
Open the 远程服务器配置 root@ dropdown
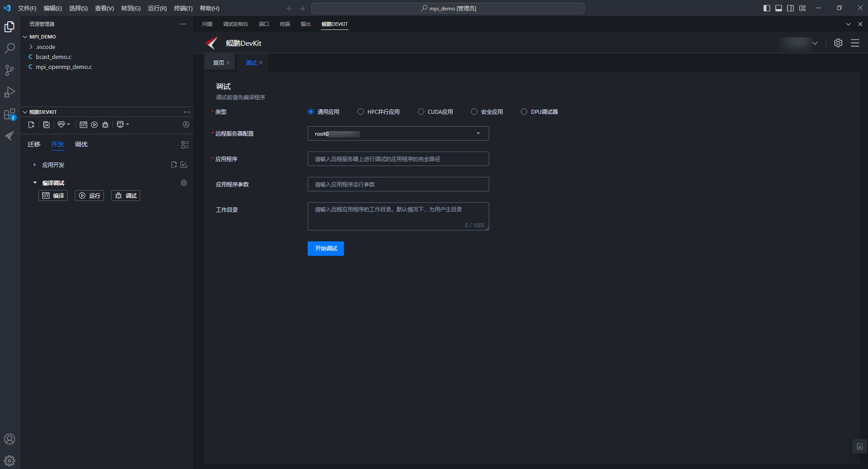[398, 133]
